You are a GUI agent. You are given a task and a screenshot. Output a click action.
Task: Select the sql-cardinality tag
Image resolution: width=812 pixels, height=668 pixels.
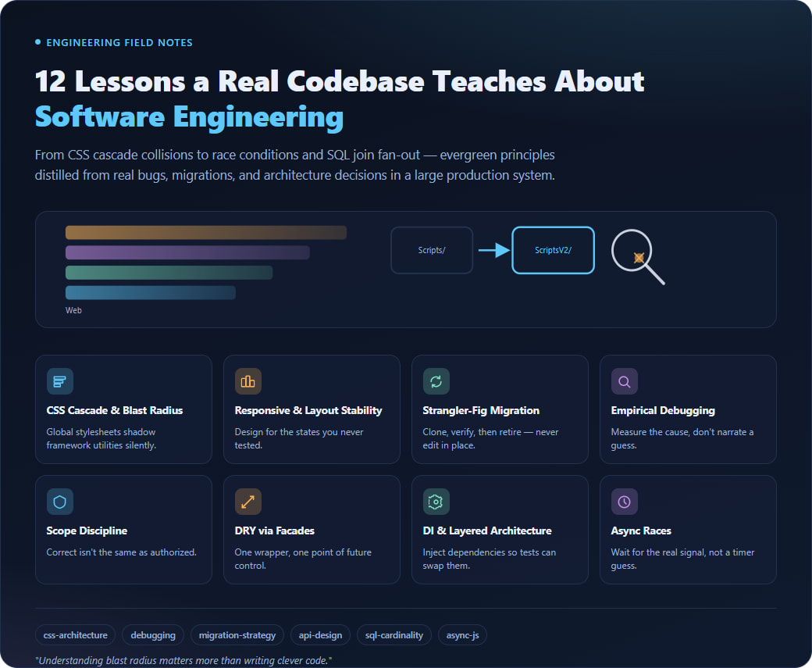point(394,635)
